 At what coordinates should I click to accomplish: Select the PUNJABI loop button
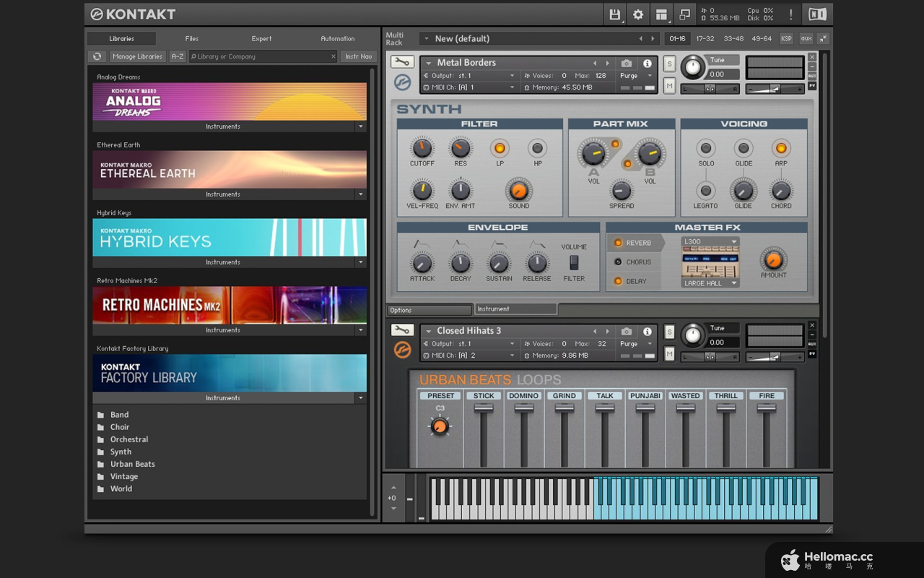(645, 395)
